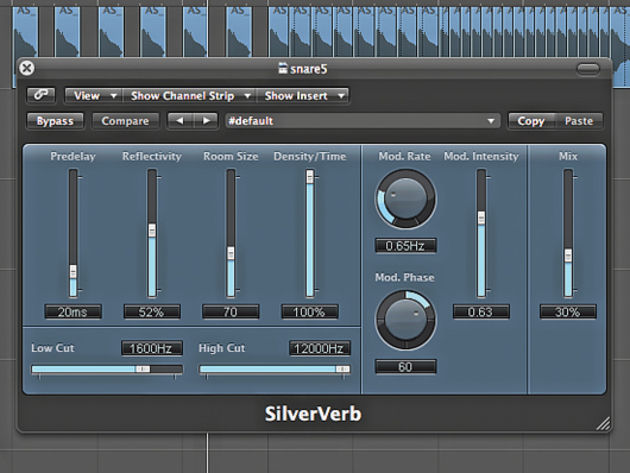Viewport: 630px width, 473px height.
Task: Click the SilverVerb plugin name label
Action: pyautogui.click(x=313, y=414)
